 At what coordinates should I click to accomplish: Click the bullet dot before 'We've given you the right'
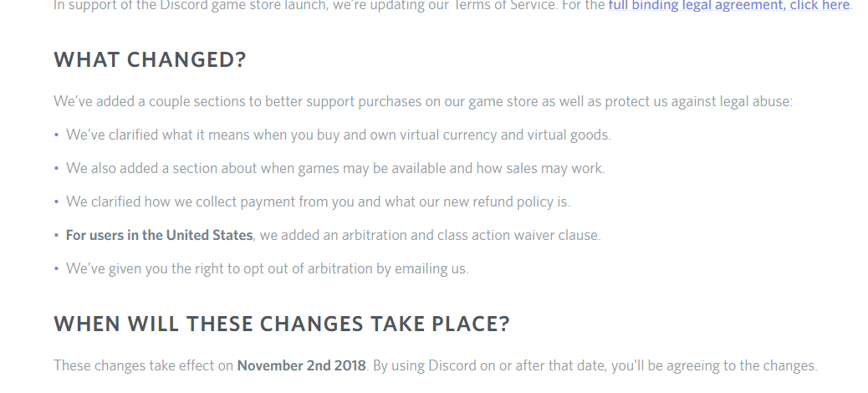(x=57, y=269)
